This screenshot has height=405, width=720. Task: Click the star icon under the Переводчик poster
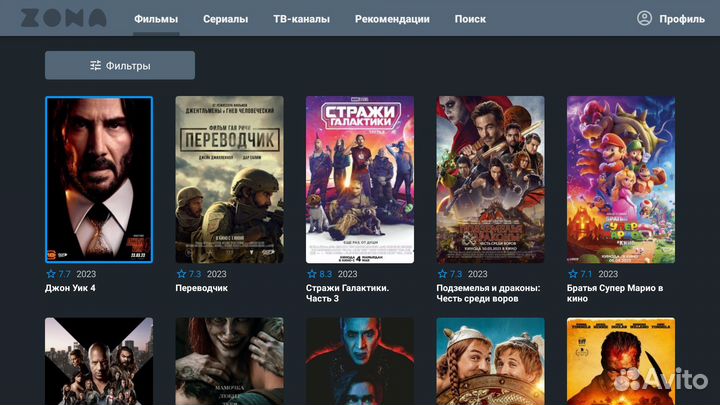pyautogui.click(x=181, y=274)
